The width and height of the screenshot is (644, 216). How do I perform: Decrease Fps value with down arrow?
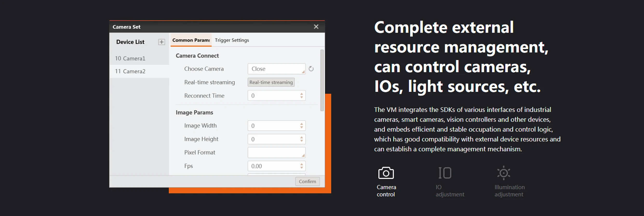(301, 168)
